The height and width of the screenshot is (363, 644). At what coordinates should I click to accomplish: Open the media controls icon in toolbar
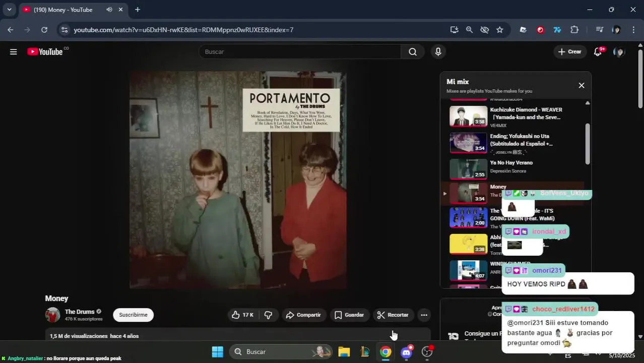600,30
